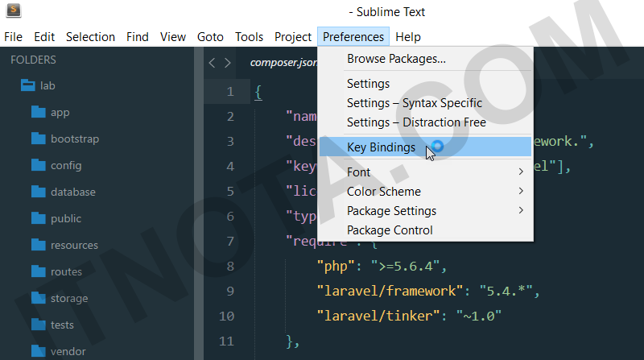The image size is (644, 360).
Task: Switch to the composer.json tab
Action: tap(283, 63)
